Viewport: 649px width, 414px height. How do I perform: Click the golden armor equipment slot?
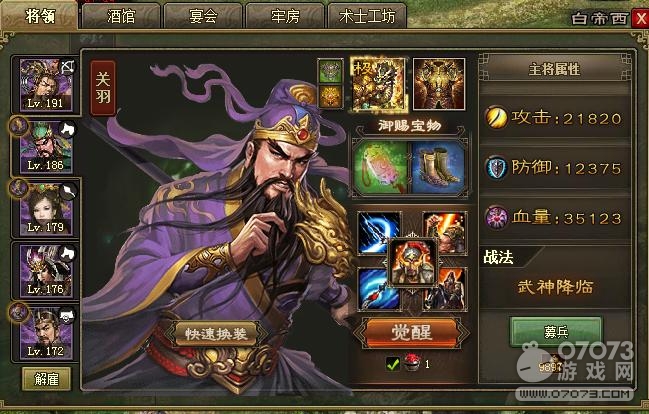point(439,84)
